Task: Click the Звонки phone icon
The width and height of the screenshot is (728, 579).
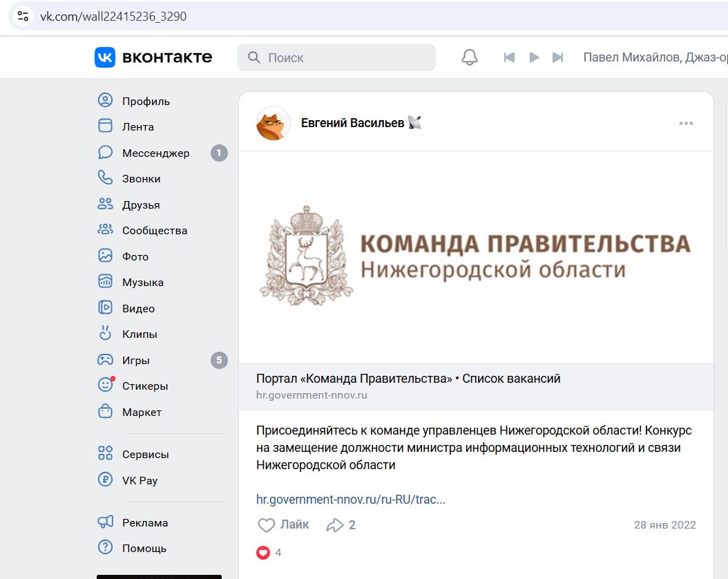Action: point(106,178)
